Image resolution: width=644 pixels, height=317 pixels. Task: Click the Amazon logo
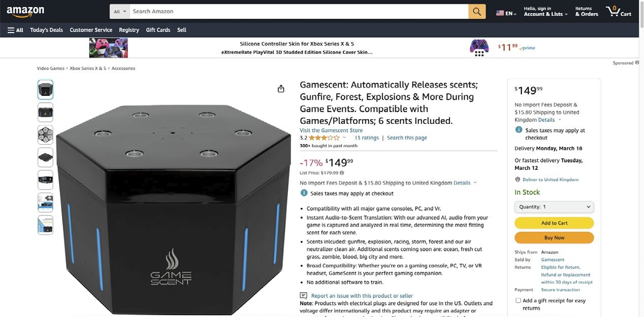click(x=25, y=11)
